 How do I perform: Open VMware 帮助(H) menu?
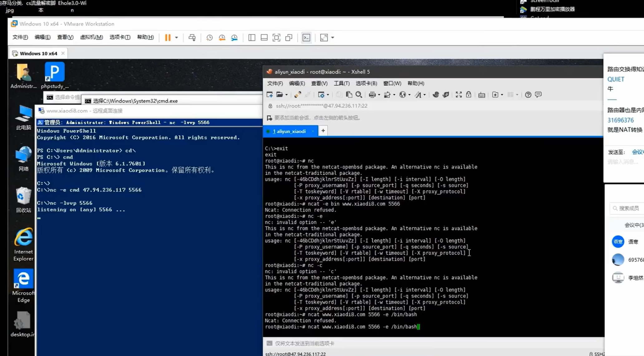click(x=145, y=37)
